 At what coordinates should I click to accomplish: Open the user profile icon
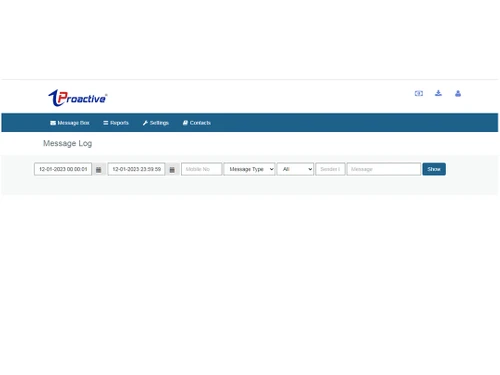pos(458,94)
